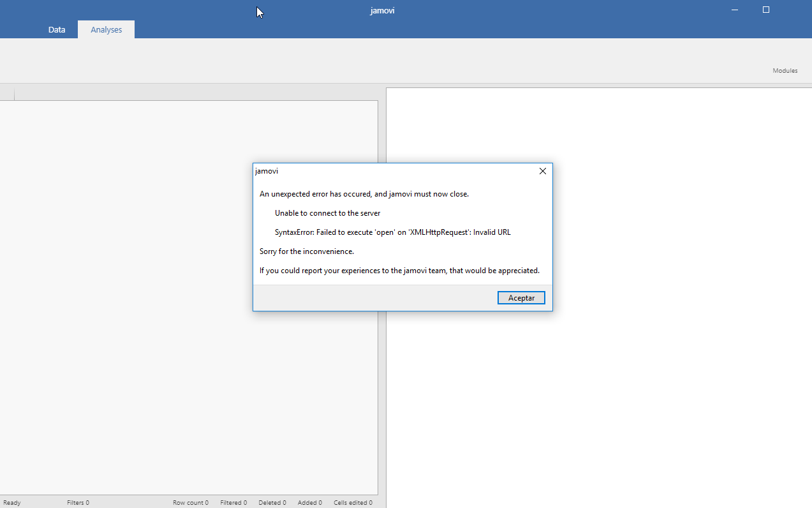The image size is (812, 508).
Task: Select the Filters 0 status entry
Action: (x=78, y=503)
